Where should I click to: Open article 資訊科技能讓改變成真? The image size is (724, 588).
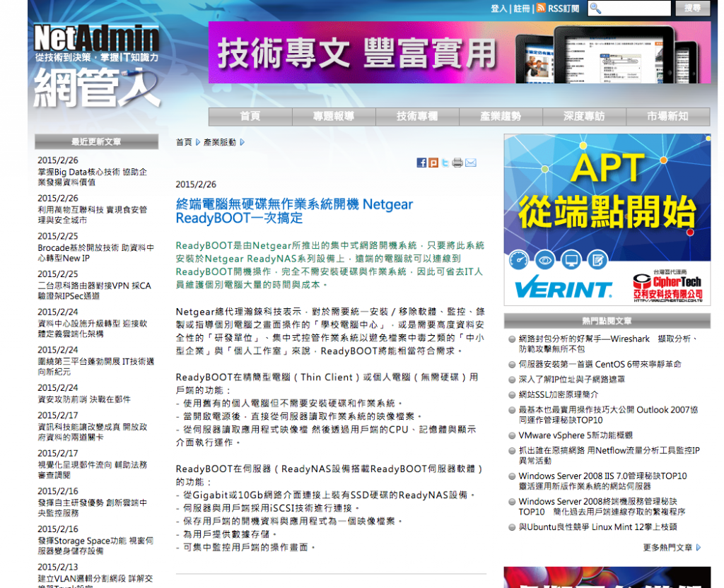(93, 432)
